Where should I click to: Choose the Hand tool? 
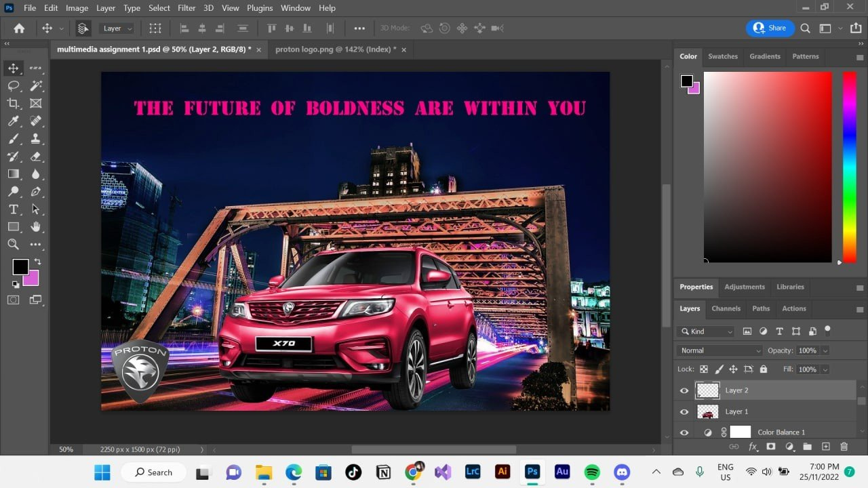point(35,227)
